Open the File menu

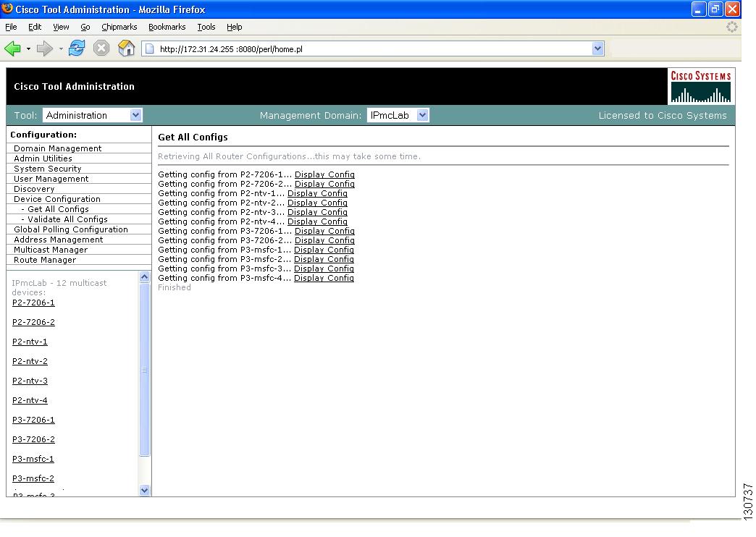coord(11,27)
